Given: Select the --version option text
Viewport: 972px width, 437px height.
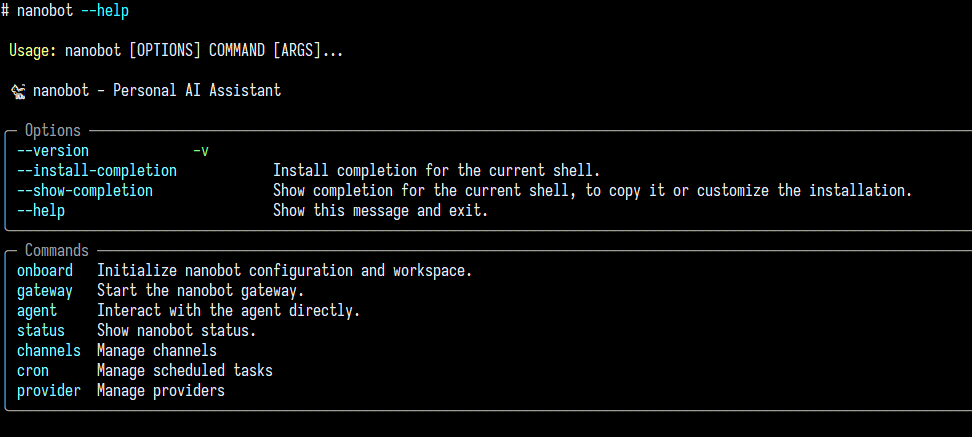Looking at the screenshot, I should pyautogui.click(x=53, y=151).
